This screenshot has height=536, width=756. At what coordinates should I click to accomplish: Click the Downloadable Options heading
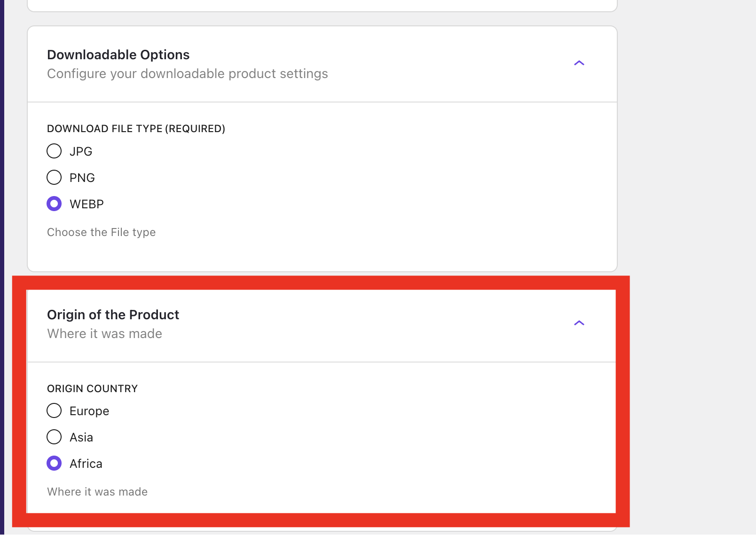[118, 55]
